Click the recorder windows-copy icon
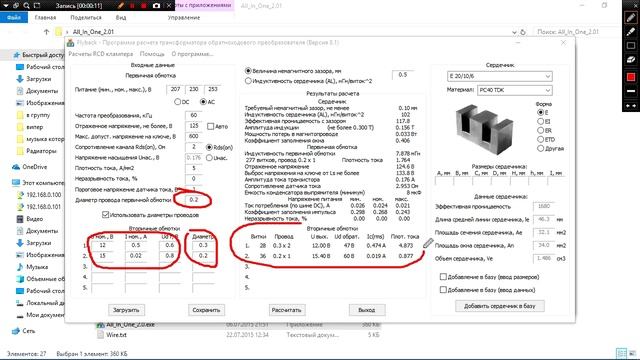 click(x=16, y=6)
